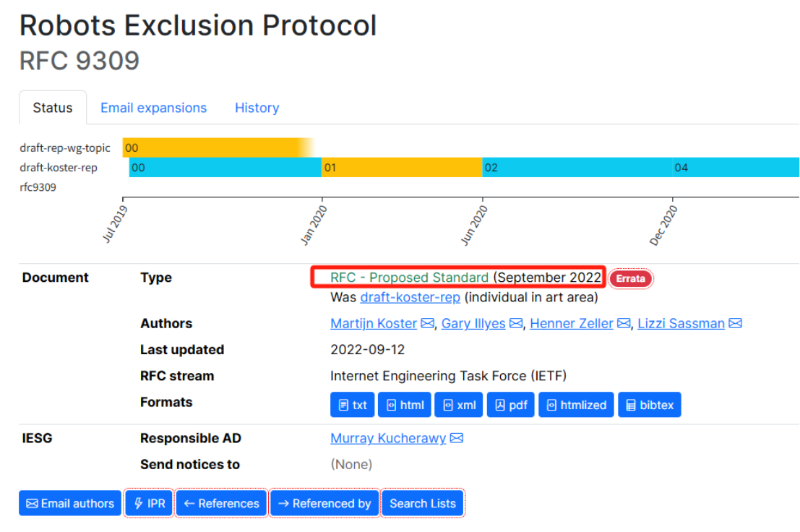This screenshot has width=800, height=532.
Task: Download the pdf format
Action: 510,405
